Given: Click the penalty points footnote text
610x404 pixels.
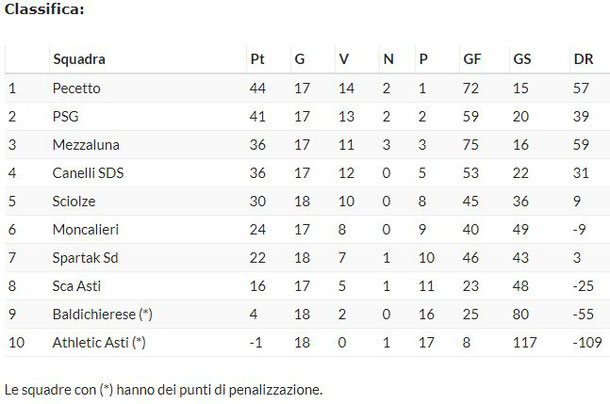Looking at the screenshot, I should pos(163,390).
